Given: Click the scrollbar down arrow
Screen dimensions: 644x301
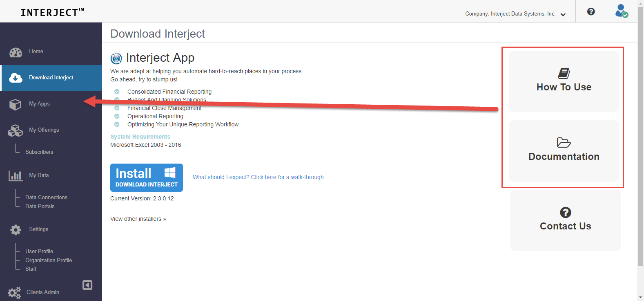Looking at the screenshot, I should click(640, 298).
